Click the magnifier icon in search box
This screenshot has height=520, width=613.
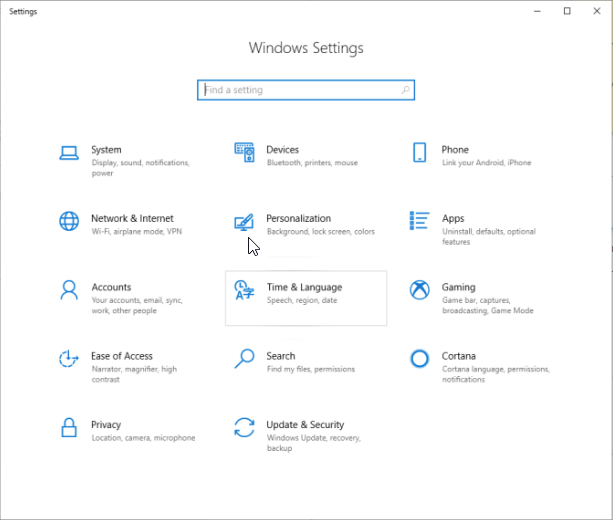coord(405,90)
